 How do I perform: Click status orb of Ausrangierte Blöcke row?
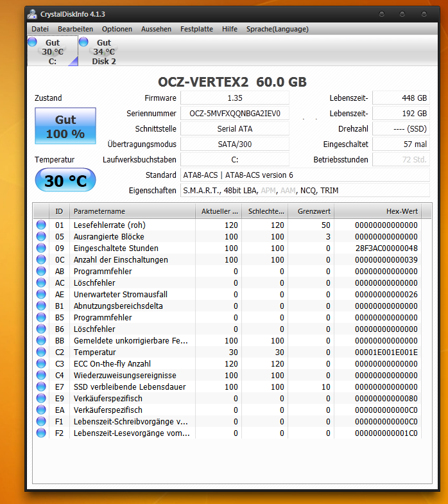41,236
